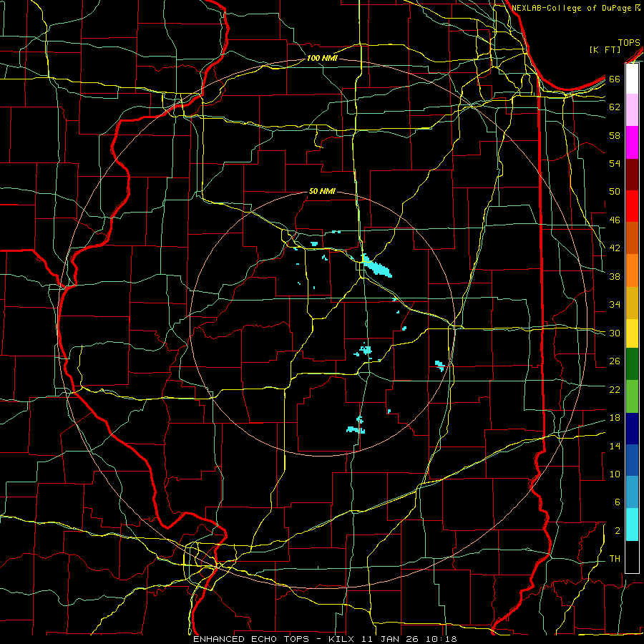
Task: Click the 66 value on the legend
Action: click(615, 79)
